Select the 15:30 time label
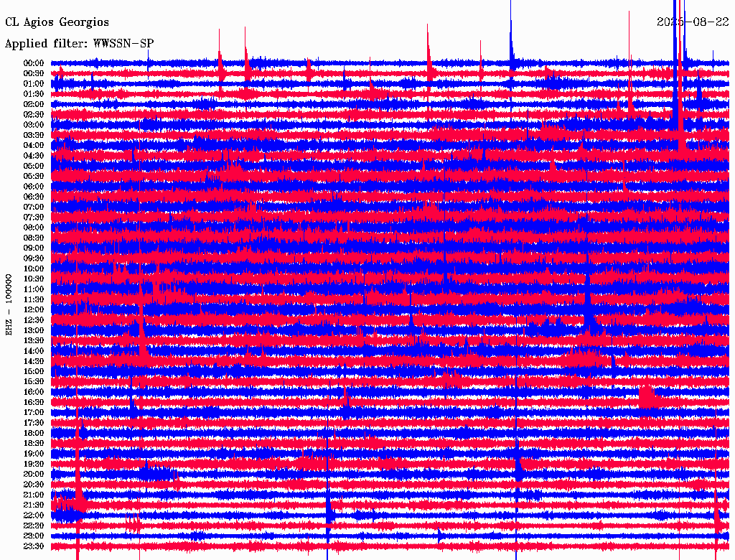This screenshot has width=735, height=560. pos(34,381)
